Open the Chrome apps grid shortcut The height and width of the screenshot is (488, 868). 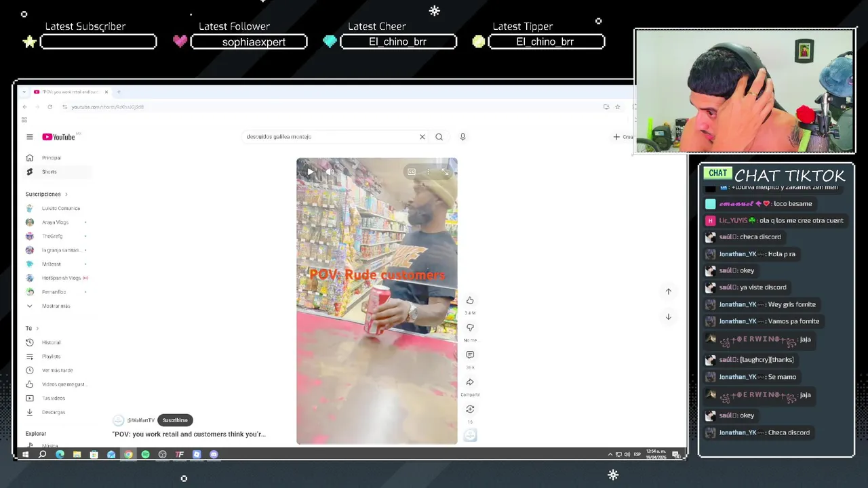(24, 120)
